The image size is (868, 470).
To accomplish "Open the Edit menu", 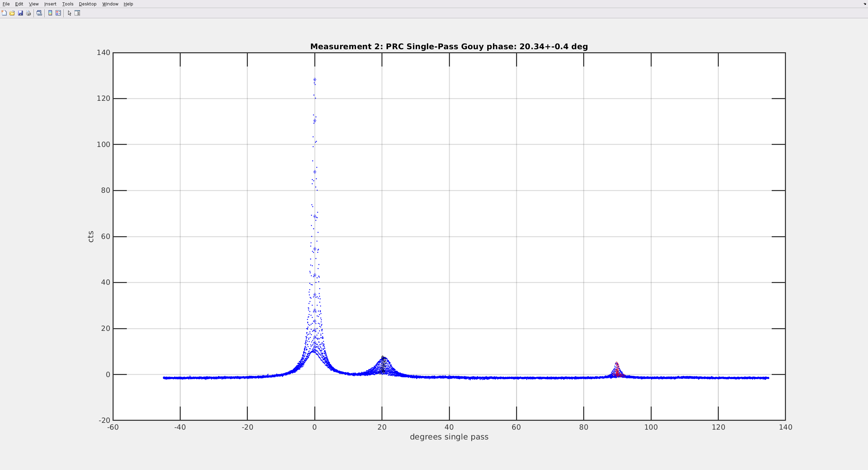I will pos(19,4).
